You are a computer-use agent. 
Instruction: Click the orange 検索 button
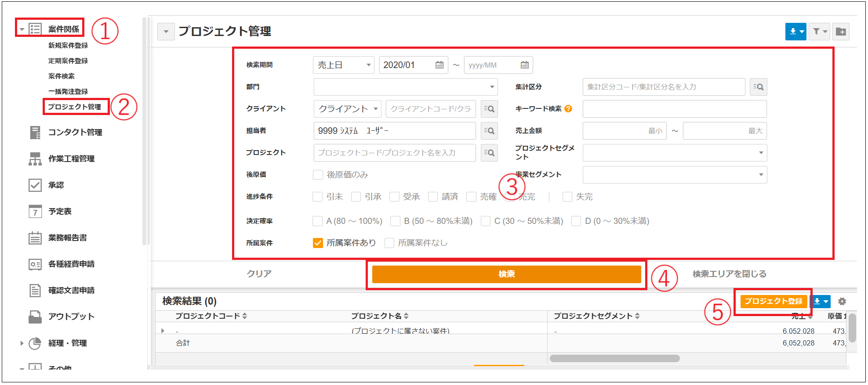506,274
